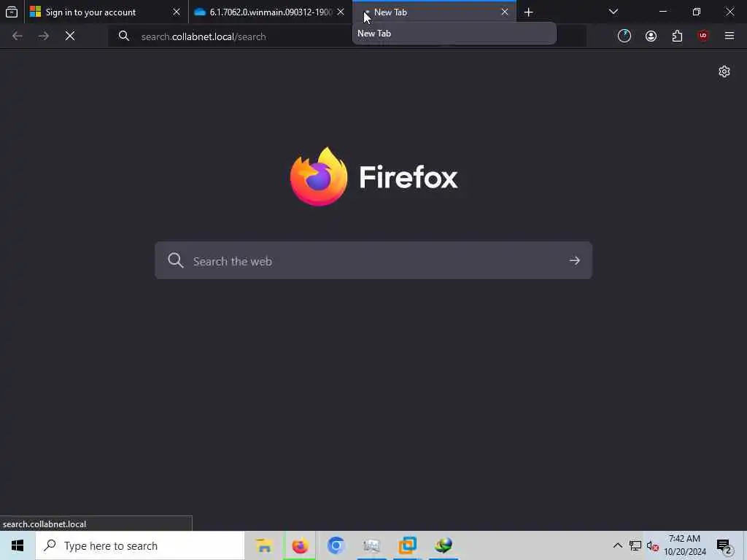
Task: Stop loading the page
Action: point(70,36)
